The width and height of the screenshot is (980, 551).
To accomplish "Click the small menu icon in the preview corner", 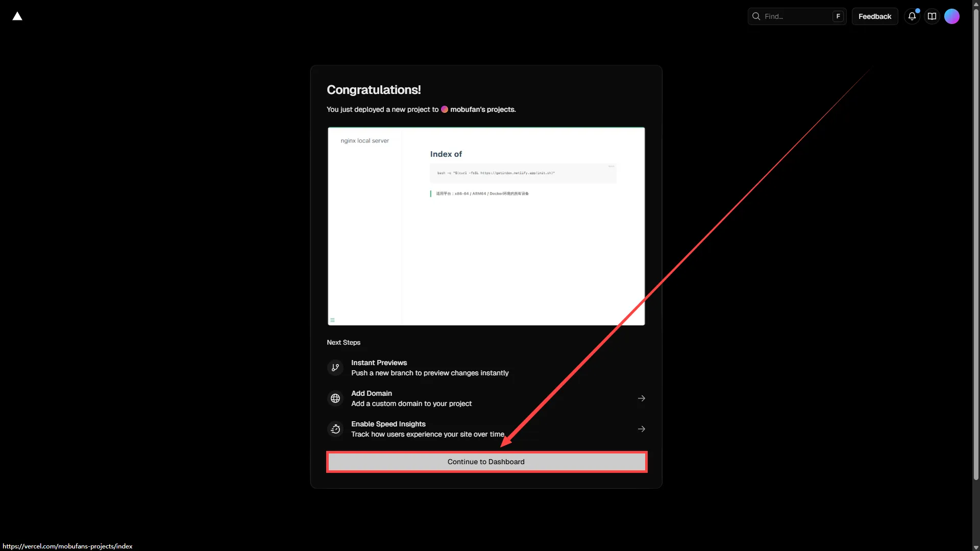I will (332, 320).
